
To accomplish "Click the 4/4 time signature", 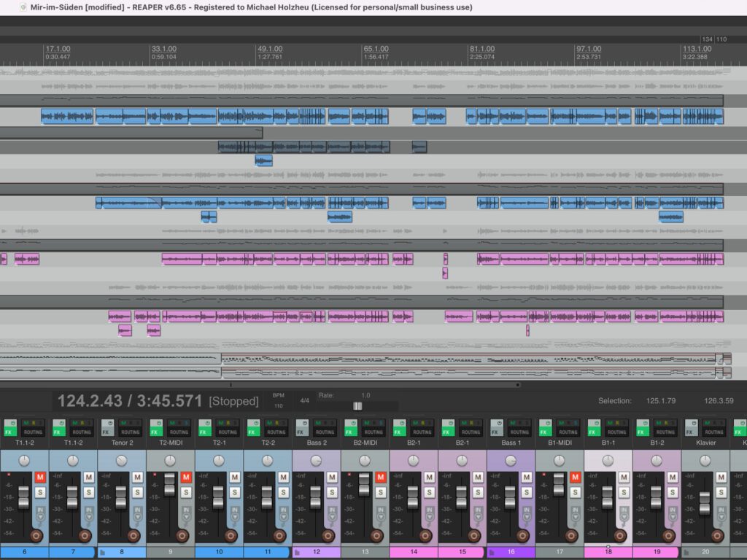I will click(304, 400).
